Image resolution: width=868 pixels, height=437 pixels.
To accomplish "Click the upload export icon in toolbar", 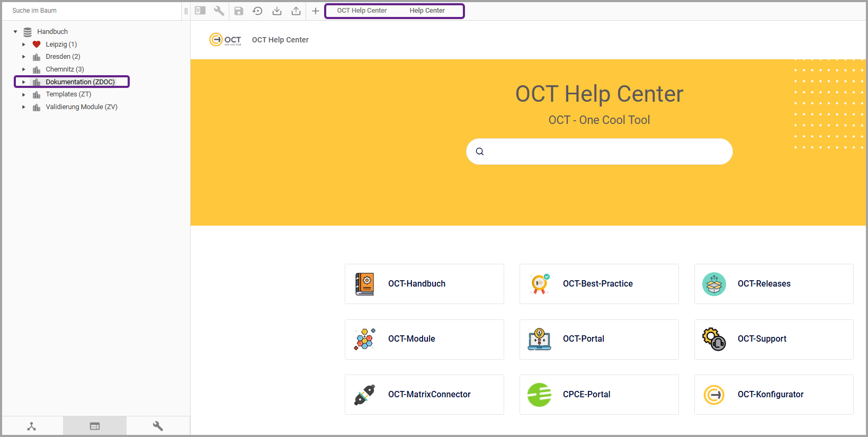I will click(x=296, y=11).
